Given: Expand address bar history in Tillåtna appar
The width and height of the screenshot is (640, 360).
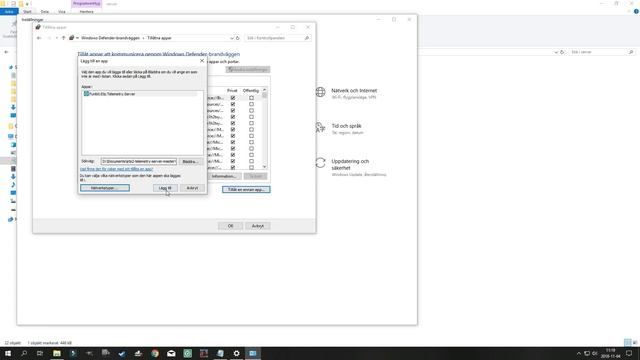Looking at the screenshot, I should pyautogui.click(x=231, y=38).
